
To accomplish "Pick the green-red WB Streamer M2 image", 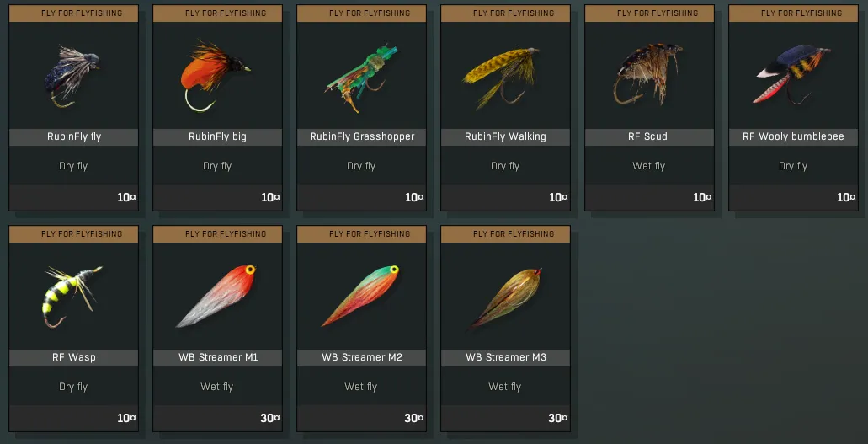I will (360, 296).
